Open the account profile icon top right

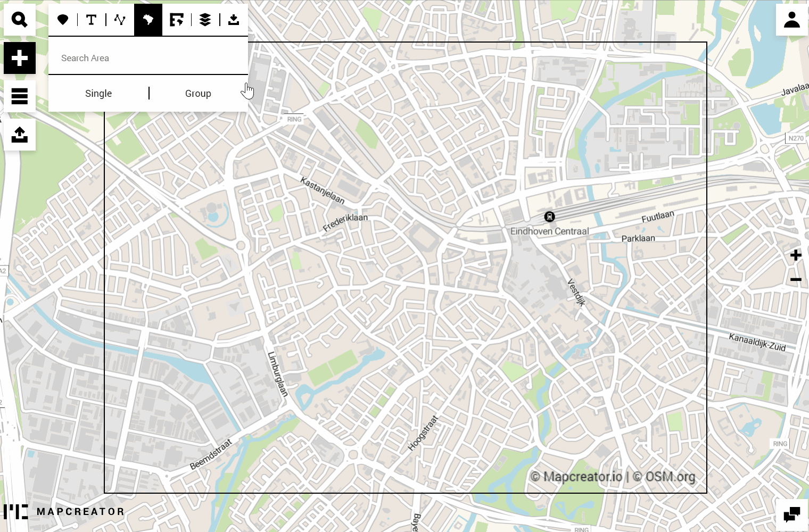[x=791, y=20]
